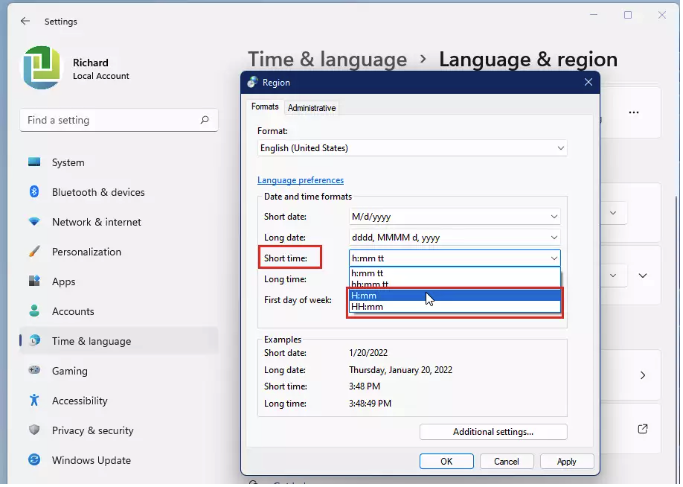Click the Region dialog globe icon
Image resolution: width=683 pixels, height=487 pixels.
click(x=252, y=82)
